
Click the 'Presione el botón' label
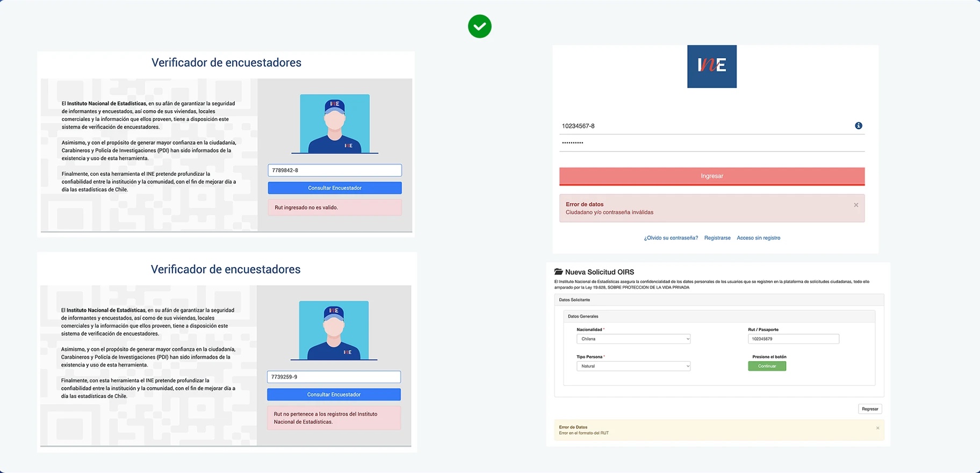coord(769,357)
